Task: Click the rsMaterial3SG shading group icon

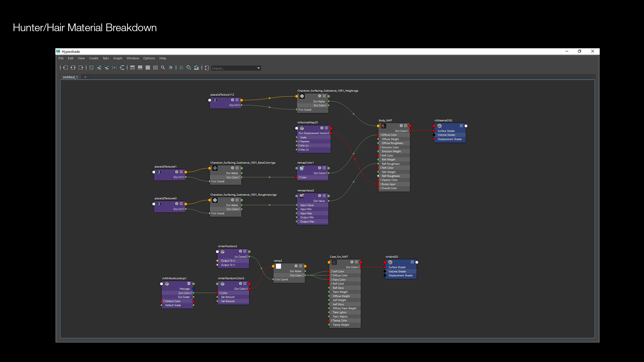Action: [439, 126]
